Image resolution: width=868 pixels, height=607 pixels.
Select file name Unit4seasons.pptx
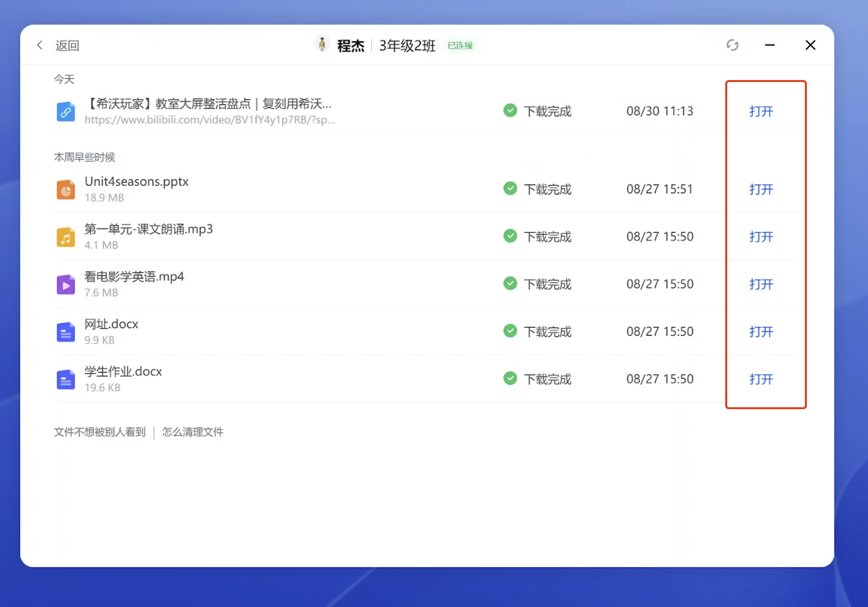pos(137,182)
